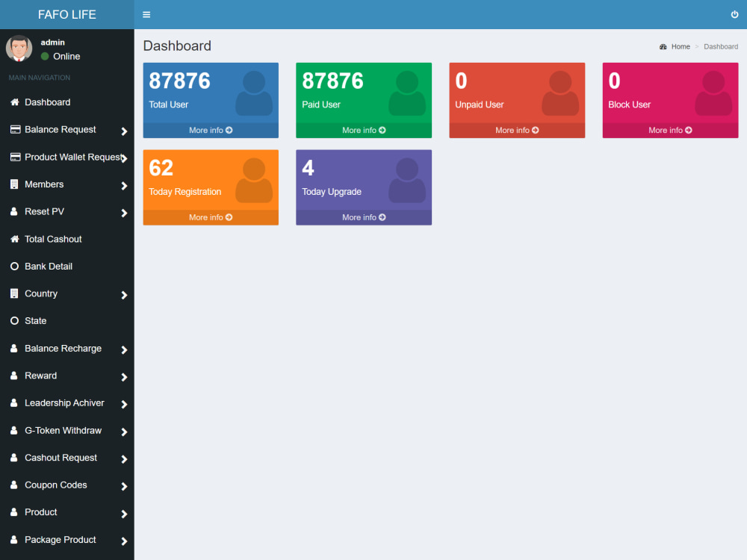747x560 pixels.
Task: Click the Block User label
Action: pyautogui.click(x=629, y=105)
